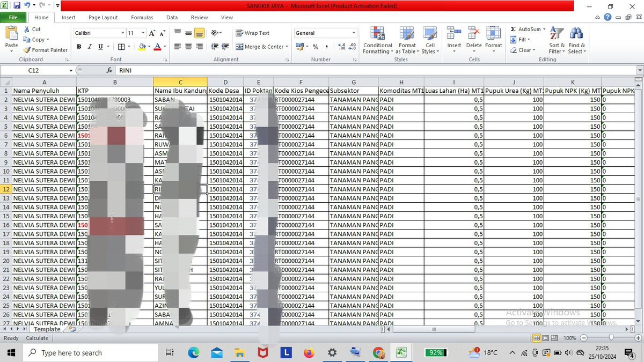Open Conditional Formatting menu
644x362 pixels.
point(377,40)
